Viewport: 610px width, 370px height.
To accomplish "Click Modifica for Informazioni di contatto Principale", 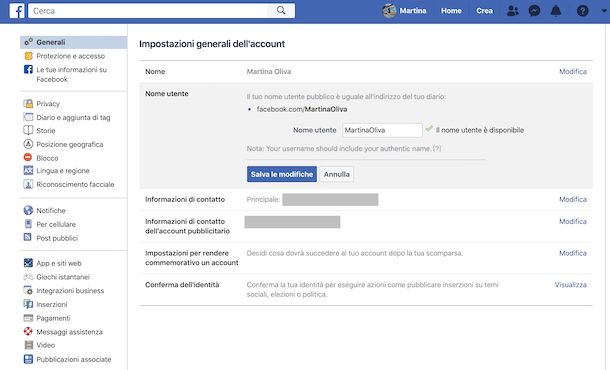I will 573,199.
